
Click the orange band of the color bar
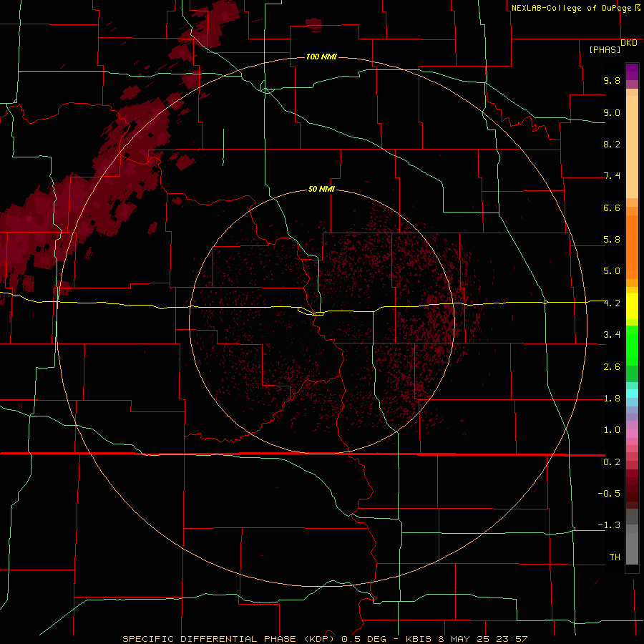click(632, 248)
